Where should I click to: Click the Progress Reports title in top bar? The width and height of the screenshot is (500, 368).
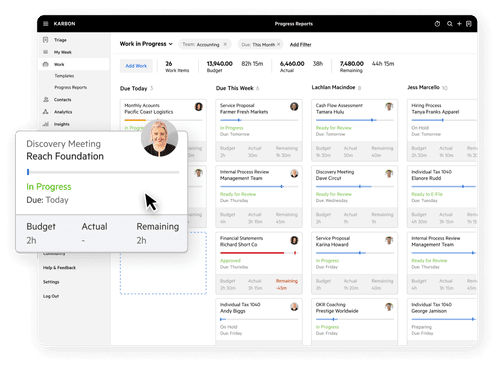(294, 24)
